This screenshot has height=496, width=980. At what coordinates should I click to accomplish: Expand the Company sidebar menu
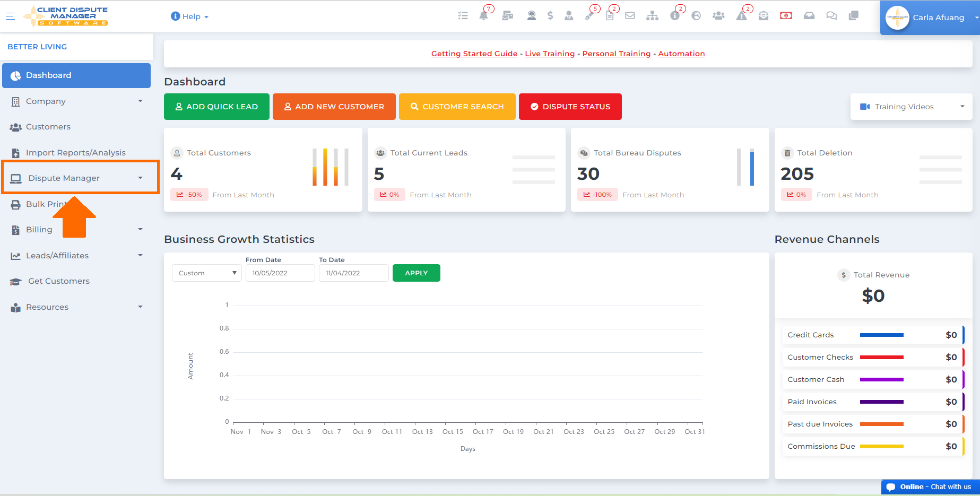pos(76,101)
